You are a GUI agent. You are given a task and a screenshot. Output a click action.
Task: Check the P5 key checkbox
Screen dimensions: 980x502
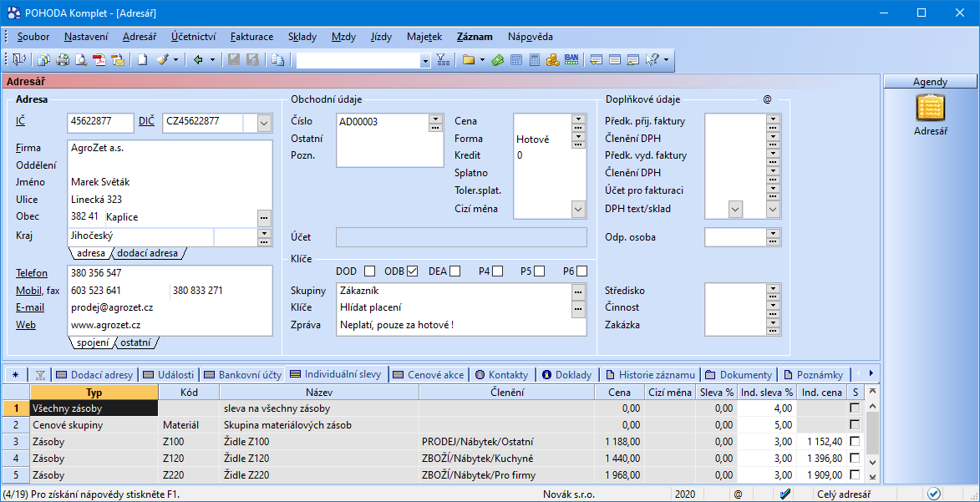tap(540, 271)
